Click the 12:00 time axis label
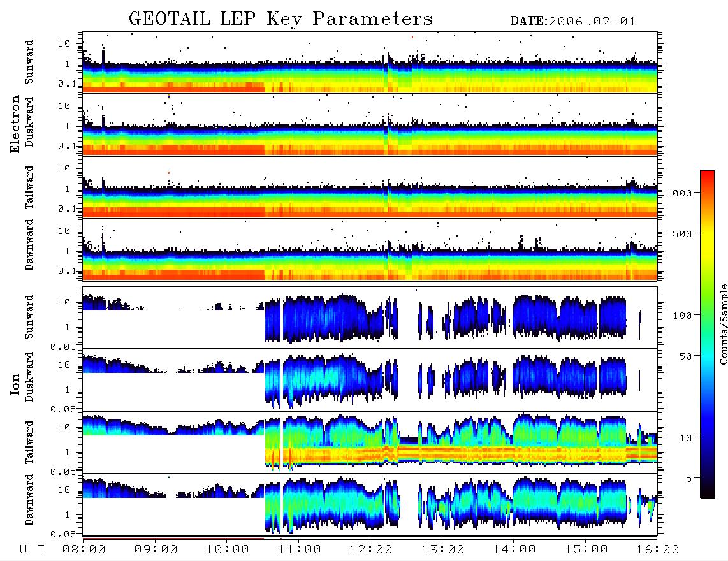Image resolution: width=728 pixels, height=561 pixels. coord(371,550)
